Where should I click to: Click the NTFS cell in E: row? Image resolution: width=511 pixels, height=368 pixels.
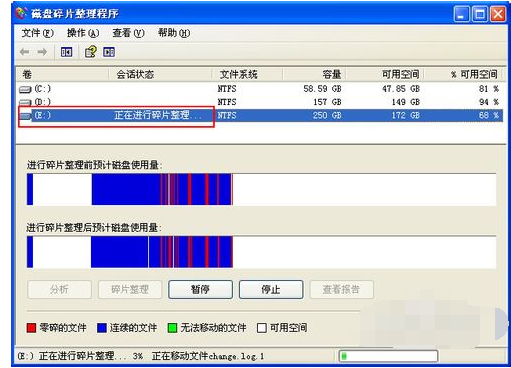pyautogui.click(x=227, y=115)
